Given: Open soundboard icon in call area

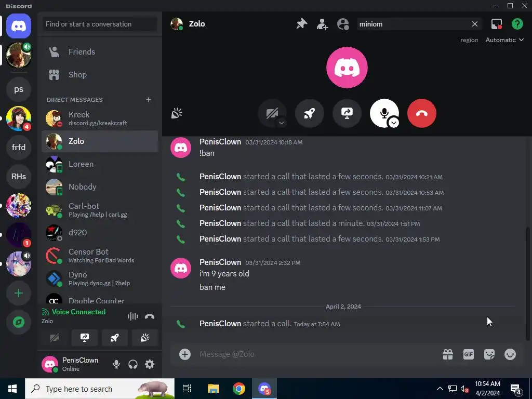Looking at the screenshot, I should [x=177, y=113].
